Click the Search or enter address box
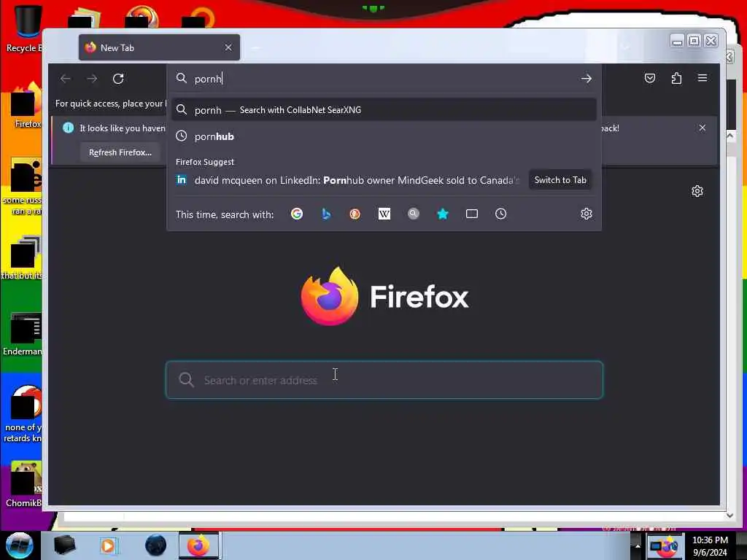 (384, 380)
